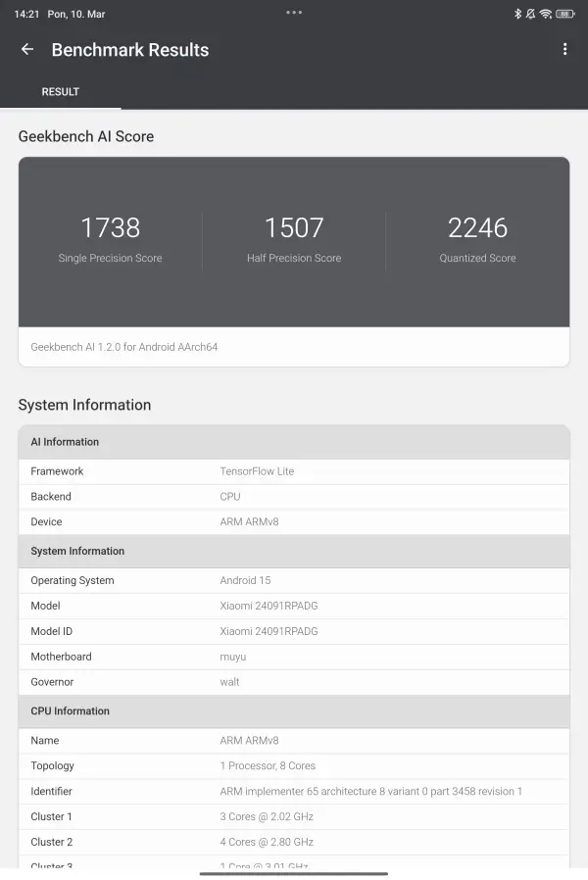Viewport: 588px width, 880px height.
Task: Select the Single Precision Score 1738
Action: click(110, 227)
